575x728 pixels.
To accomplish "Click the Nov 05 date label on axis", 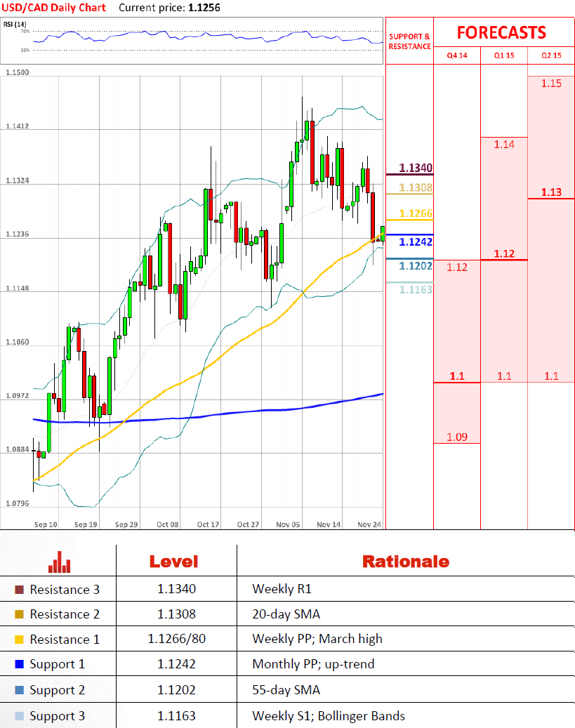I will [288, 524].
